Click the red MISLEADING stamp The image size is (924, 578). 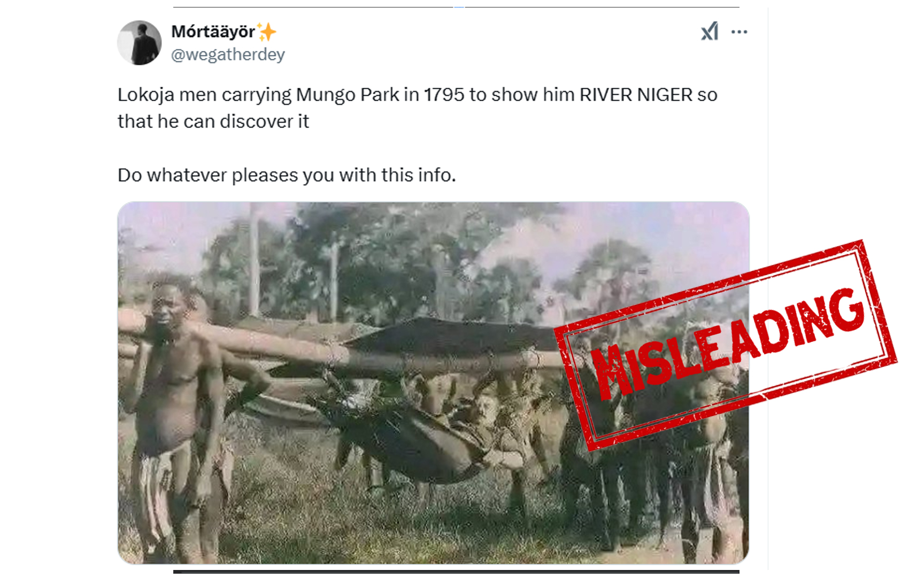pos(727,343)
